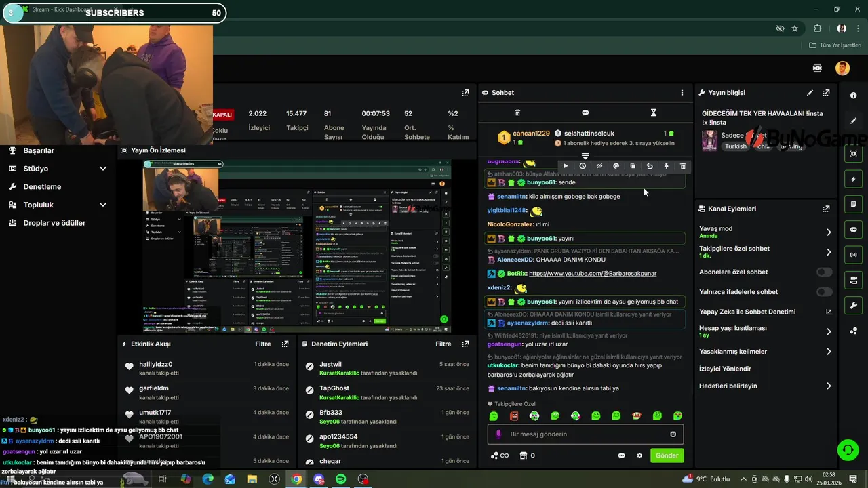Screen dimensions: 868x488
Task: Click the reply arrow in message toolbar
Action: [x=650, y=166]
